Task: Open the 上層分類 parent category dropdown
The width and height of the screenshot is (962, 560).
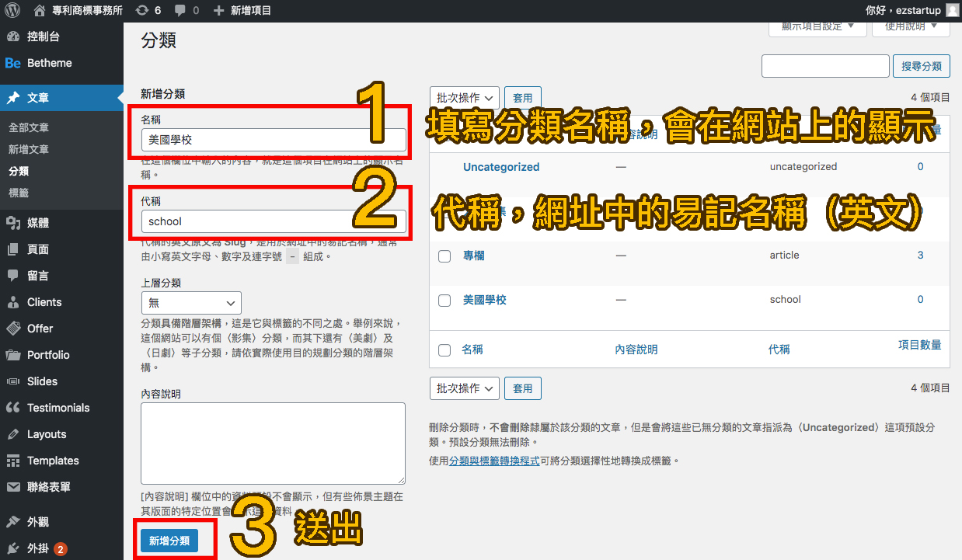Action: [191, 303]
